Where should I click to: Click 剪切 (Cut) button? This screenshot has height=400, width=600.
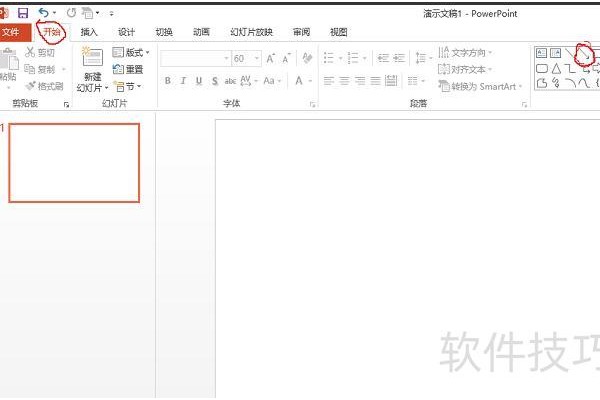click(40, 52)
